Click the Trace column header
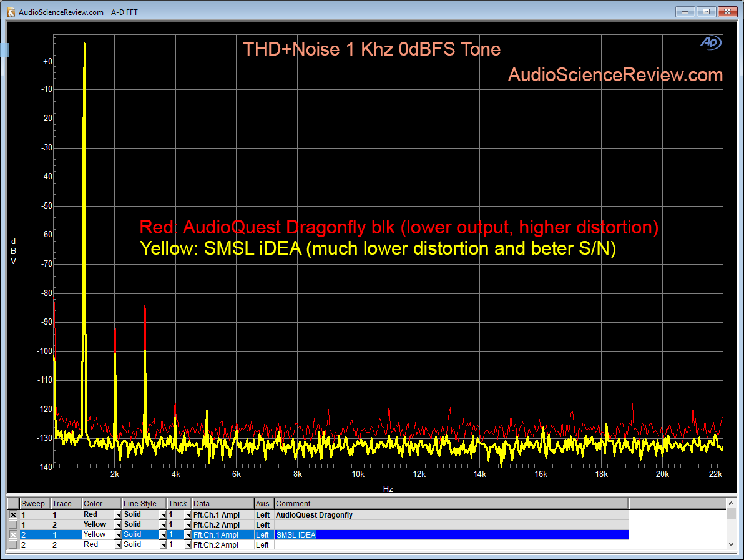 pos(66,504)
